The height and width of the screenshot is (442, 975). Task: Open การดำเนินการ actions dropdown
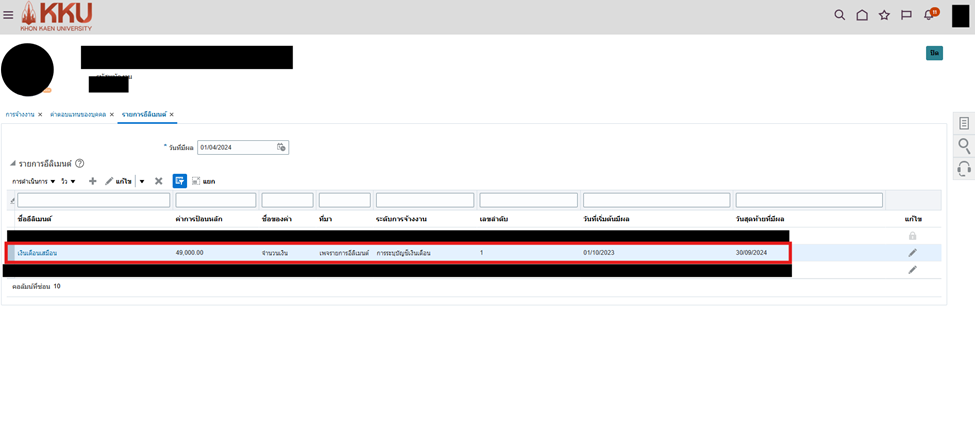point(34,181)
